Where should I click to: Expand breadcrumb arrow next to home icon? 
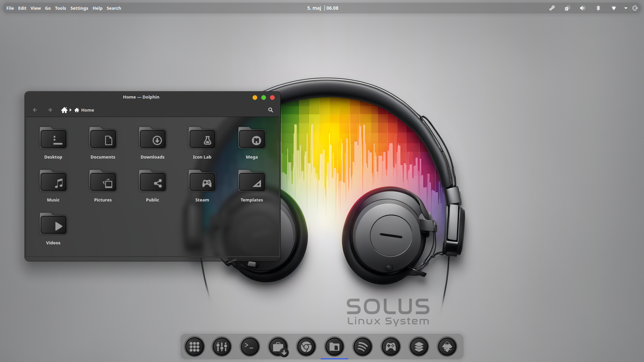click(x=70, y=110)
